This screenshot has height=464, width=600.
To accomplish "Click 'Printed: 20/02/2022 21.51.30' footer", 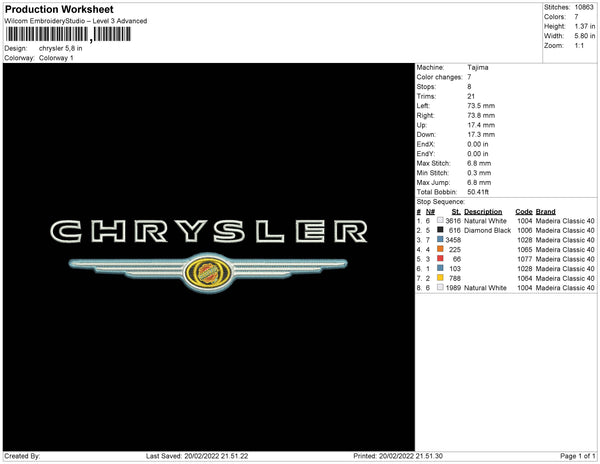I will (398, 456).
